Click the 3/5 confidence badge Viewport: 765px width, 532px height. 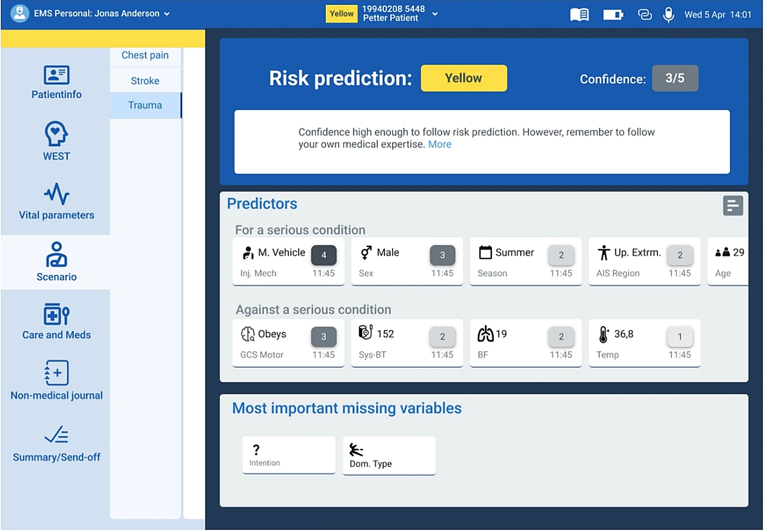pos(675,78)
